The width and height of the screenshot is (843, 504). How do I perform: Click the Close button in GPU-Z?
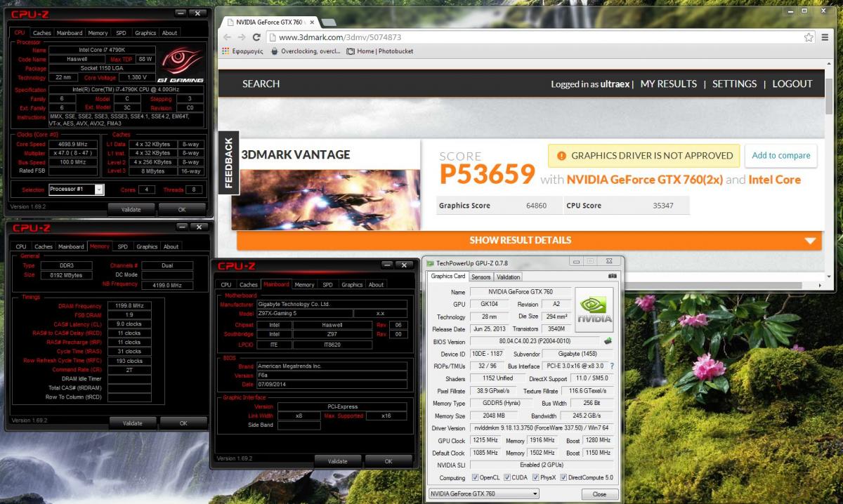click(599, 494)
